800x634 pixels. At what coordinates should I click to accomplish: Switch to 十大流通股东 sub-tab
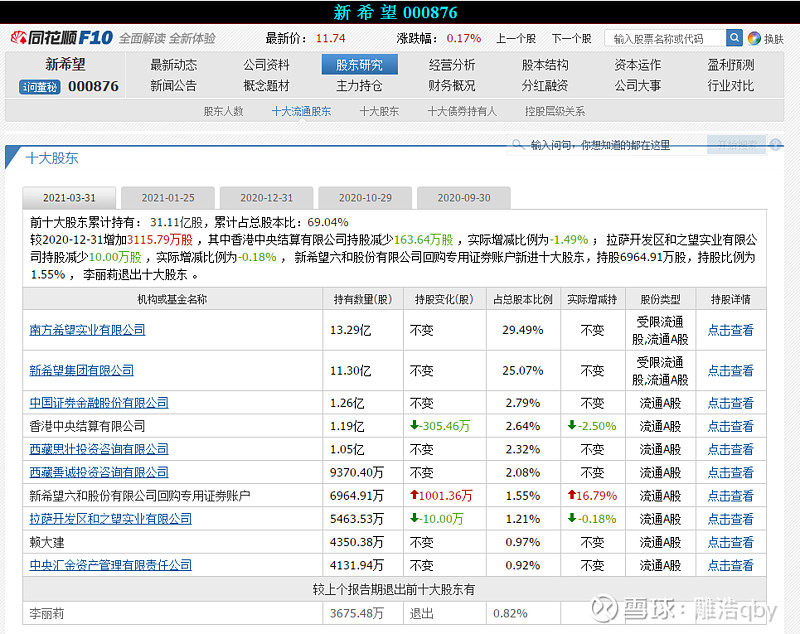(302, 111)
